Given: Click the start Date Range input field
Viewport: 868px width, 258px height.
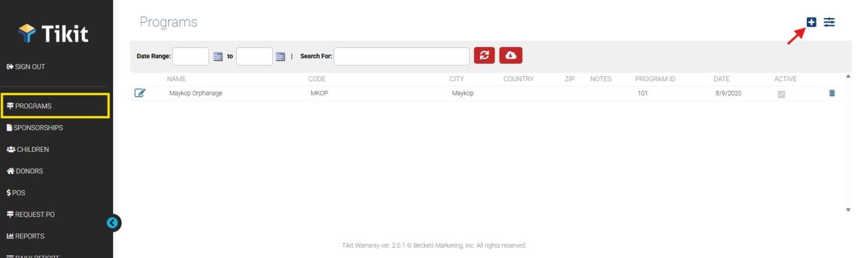Looking at the screenshot, I should coord(190,56).
